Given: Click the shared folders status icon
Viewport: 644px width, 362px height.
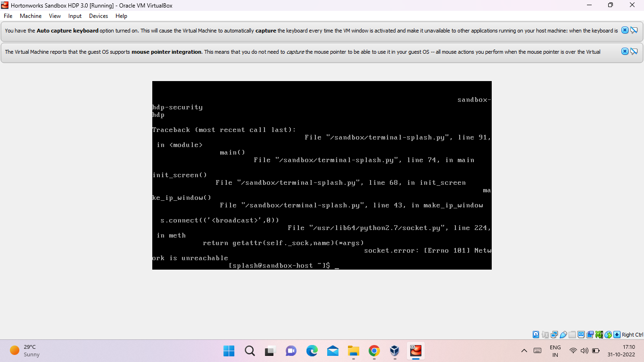Looking at the screenshot, I should coord(571,334).
